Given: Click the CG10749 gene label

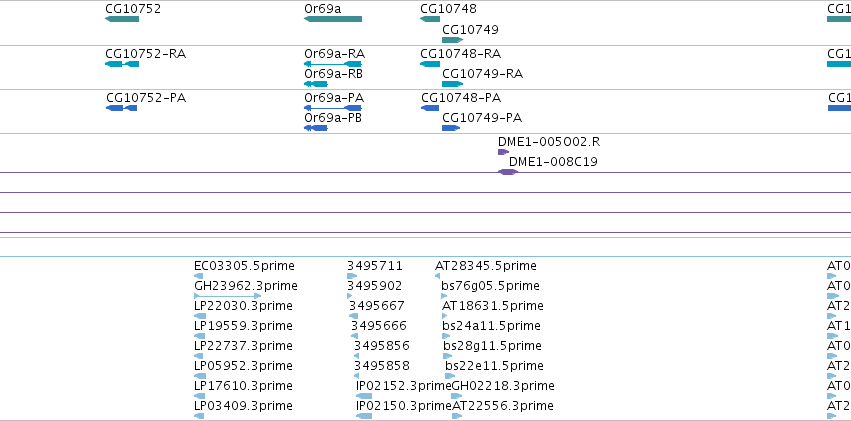Looking at the screenshot, I should 470,30.
